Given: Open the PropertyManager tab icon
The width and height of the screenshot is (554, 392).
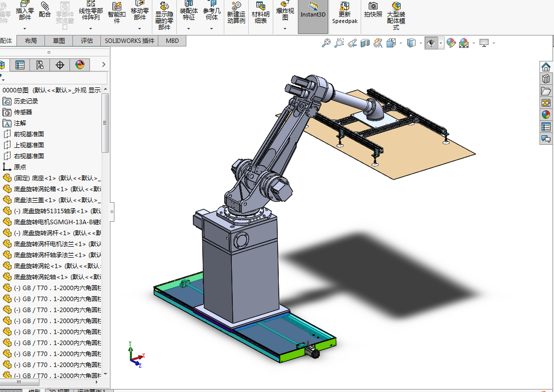Looking at the screenshot, I should (x=20, y=65).
